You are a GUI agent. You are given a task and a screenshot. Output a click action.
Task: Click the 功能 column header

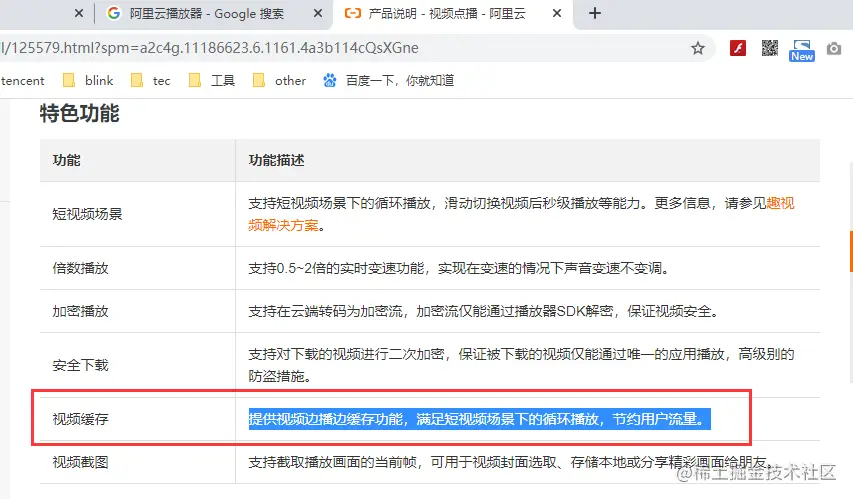pyautogui.click(x=66, y=160)
